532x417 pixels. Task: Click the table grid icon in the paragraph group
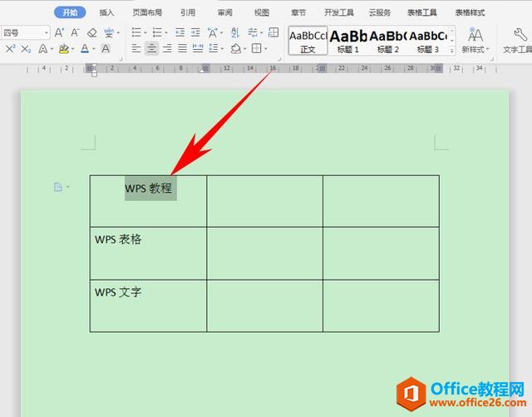pyautogui.click(x=273, y=32)
